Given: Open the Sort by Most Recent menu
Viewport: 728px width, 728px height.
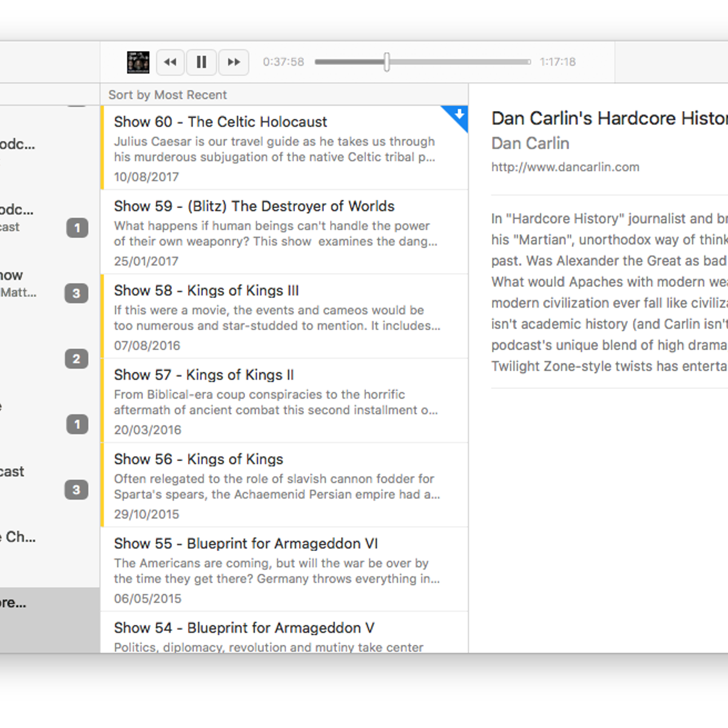Looking at the screenshot, I should point(167,95).
